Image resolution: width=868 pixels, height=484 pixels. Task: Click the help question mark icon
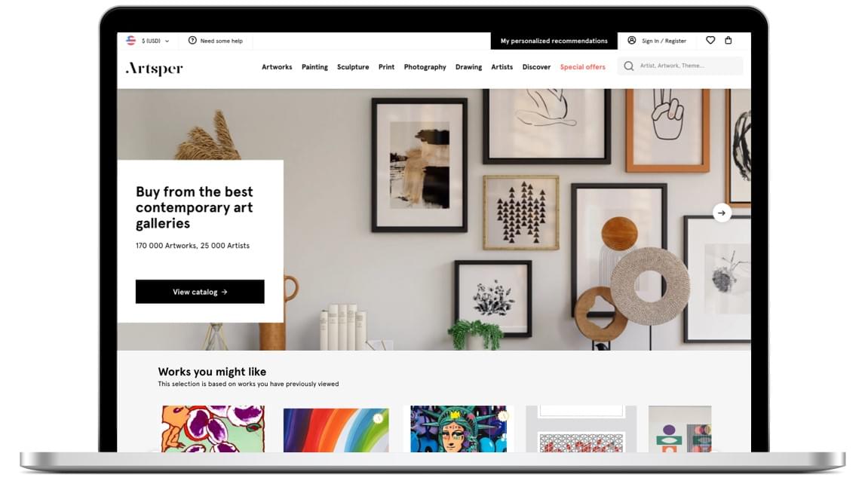tap(192, 41)
